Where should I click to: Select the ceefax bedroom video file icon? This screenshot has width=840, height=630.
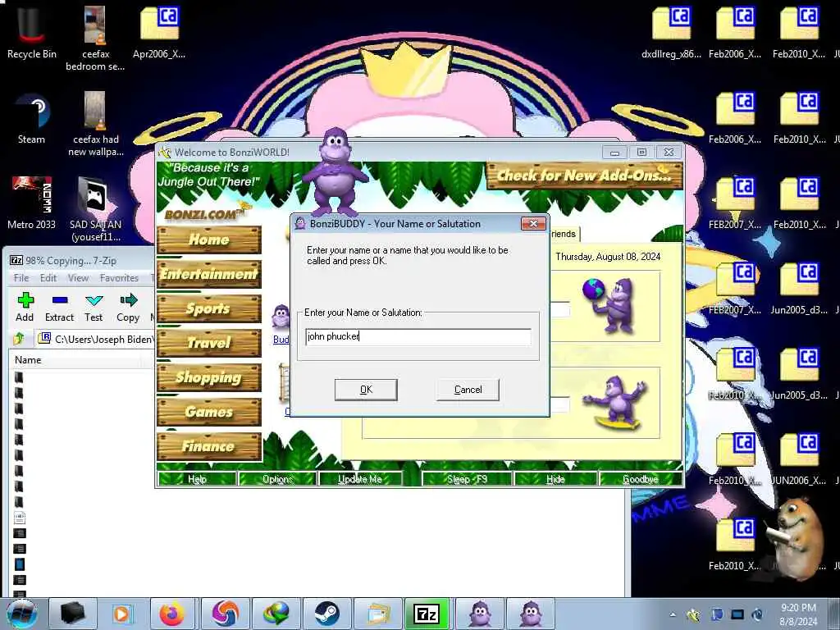[x=95, y=38]
